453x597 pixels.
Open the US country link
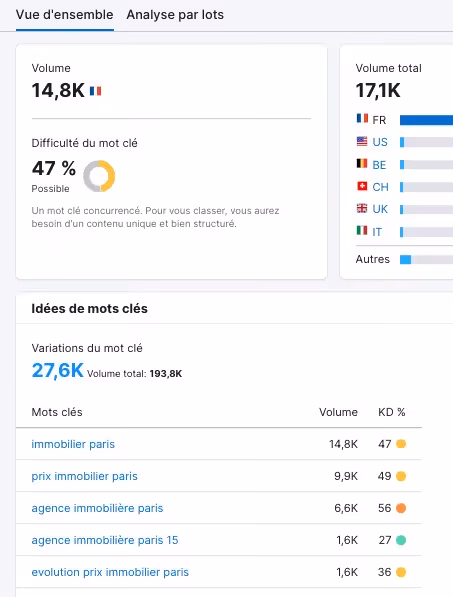click(x=380, y=142)
